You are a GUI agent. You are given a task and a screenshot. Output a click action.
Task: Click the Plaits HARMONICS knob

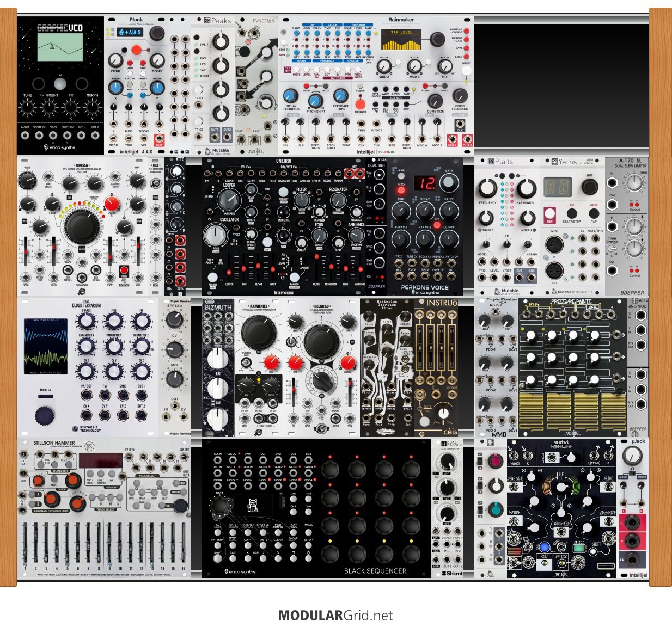tap(526, 189)
